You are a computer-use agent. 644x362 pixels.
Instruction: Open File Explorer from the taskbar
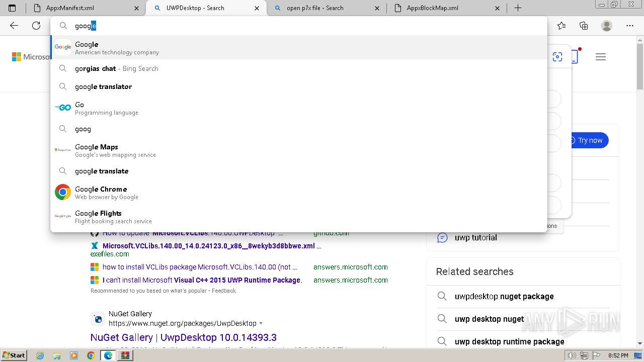click(x=57, y=355)
